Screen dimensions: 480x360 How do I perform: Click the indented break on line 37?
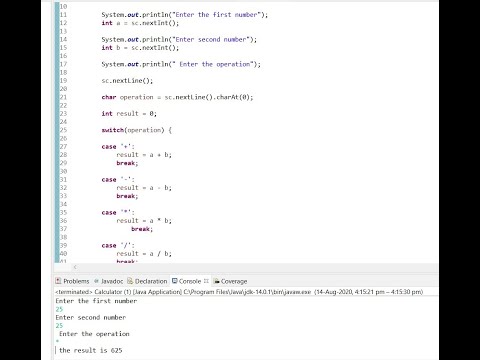(x=142, y=229)
